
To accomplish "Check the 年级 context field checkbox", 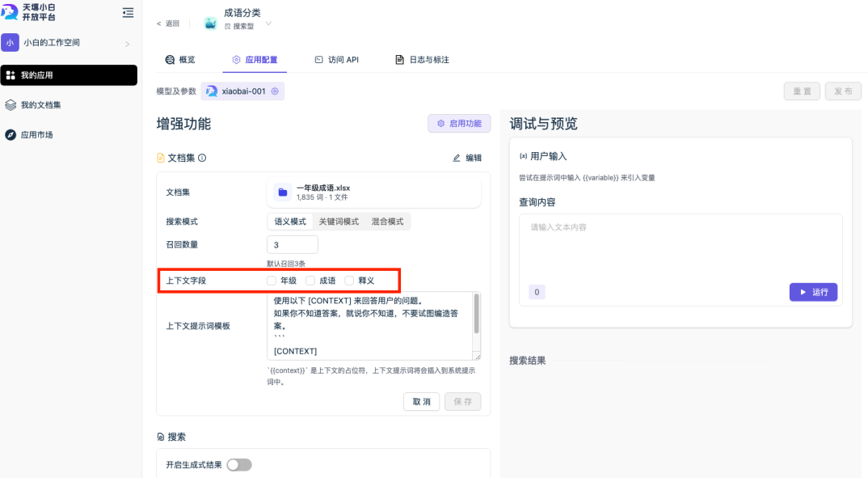I will (272, 281).
